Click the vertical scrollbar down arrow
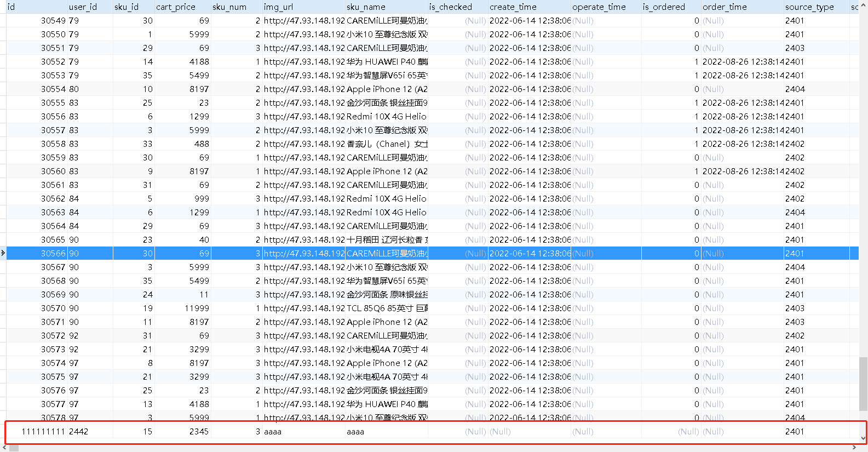This screenshot has height=452, width=868. (863, 438)
